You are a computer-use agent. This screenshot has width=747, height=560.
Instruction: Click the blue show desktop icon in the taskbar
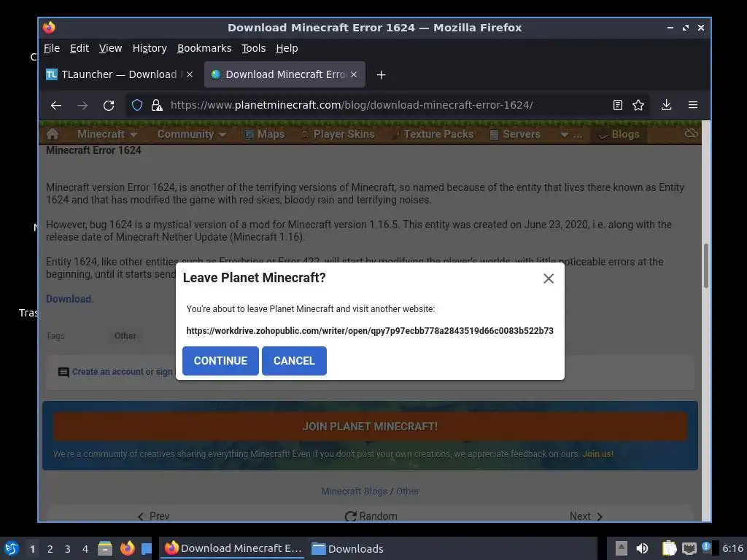147,549
